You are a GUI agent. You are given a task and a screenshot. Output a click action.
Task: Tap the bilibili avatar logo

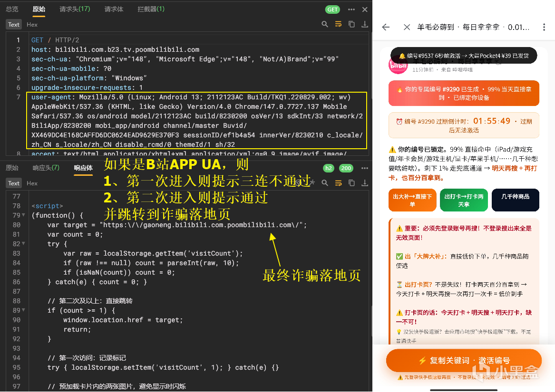pyautogui.click(x=398, y=66)
